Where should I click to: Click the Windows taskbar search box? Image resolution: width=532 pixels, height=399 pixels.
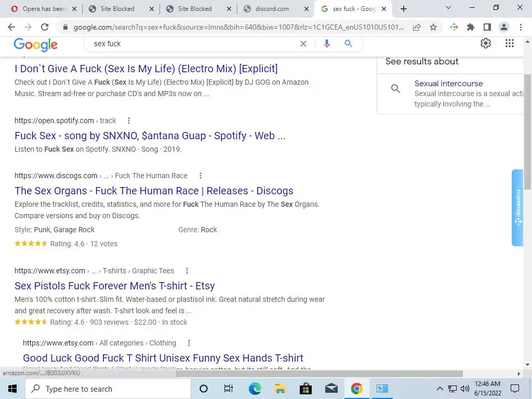[x=108, y=389]
